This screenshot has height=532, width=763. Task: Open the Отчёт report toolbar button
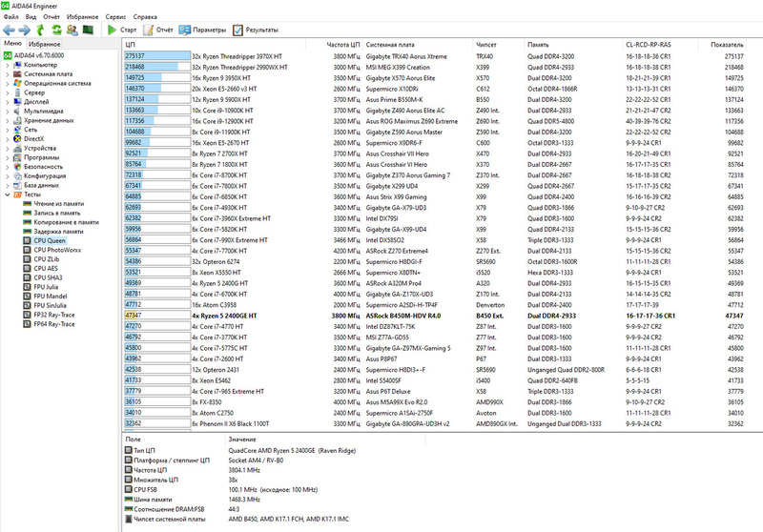(x=158, y=31)
